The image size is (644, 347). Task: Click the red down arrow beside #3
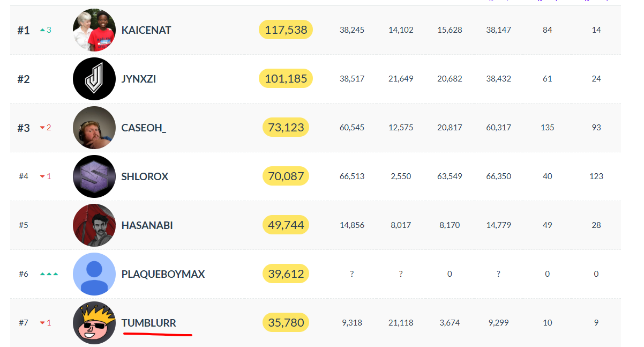tap(43, 128)
